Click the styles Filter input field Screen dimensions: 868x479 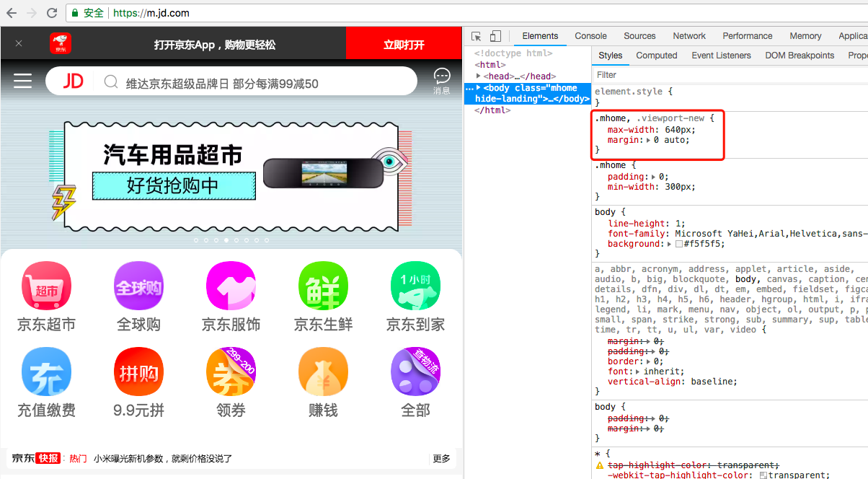click(x=728, y=74)
